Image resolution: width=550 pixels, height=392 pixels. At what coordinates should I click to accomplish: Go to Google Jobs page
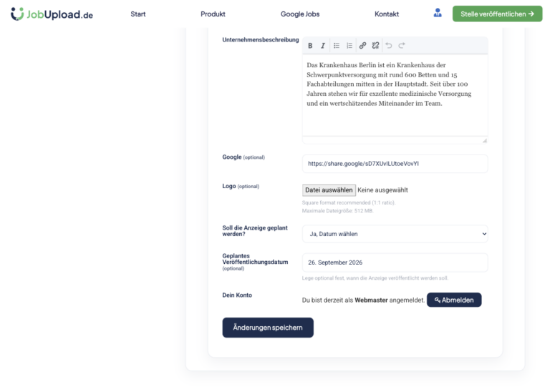click(300, 14)
